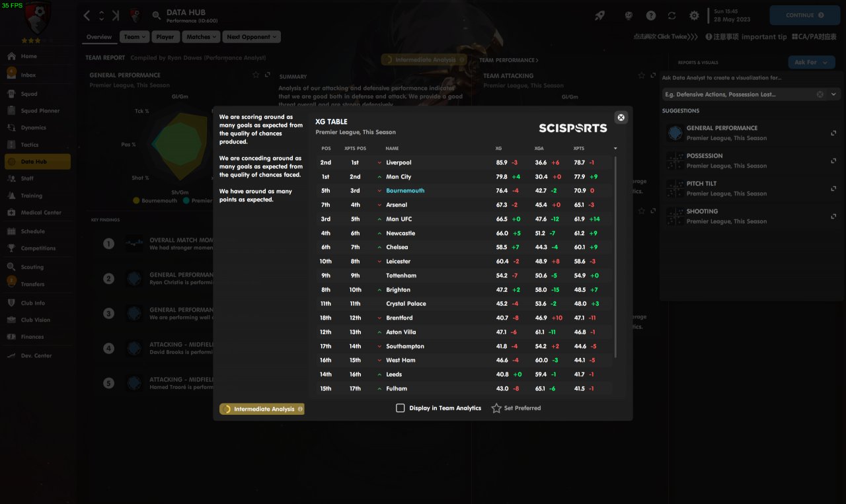Screen dimensions: 846x504
Task: Click the Bournemouth club badge beside search
Action: click(136, 15)
